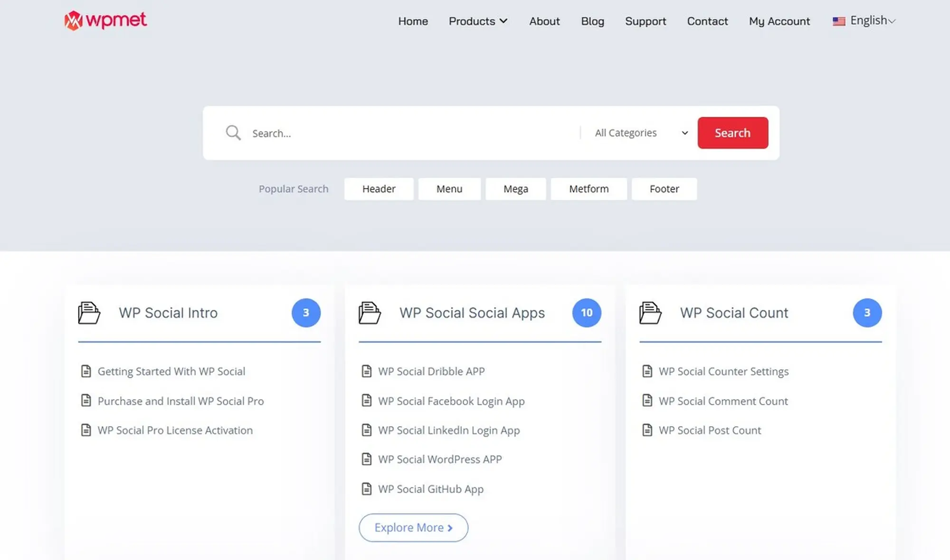Select the Metform popular search tag
Viewport: 950px width, 560px height.
click(589, 189)
